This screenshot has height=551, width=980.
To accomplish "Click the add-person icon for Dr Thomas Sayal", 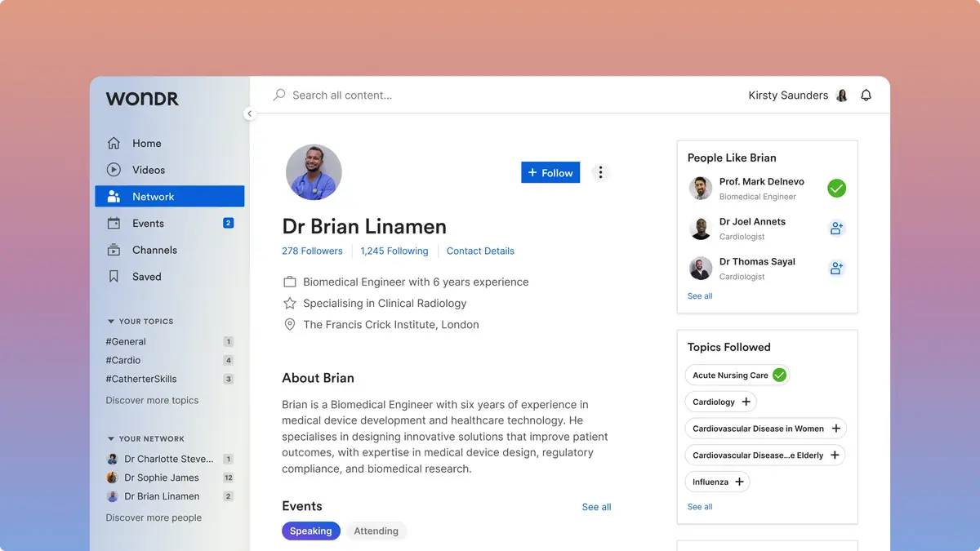I will coord(836,268).
